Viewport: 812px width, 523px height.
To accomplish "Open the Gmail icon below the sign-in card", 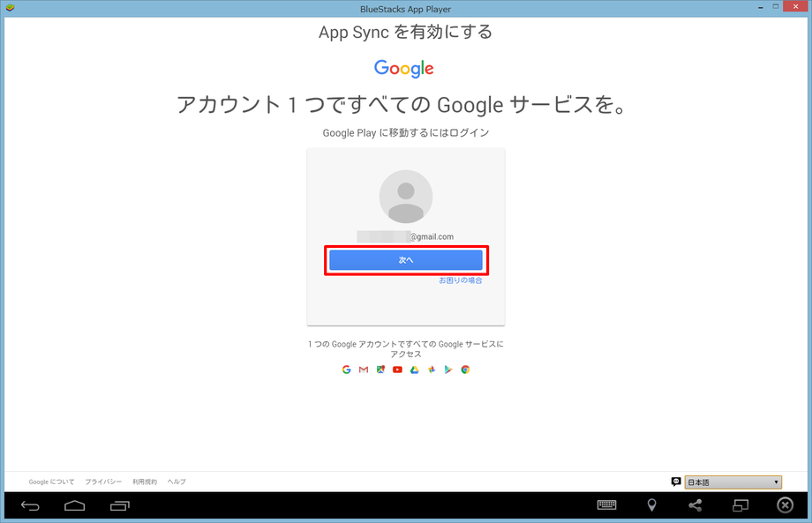I will pyautogui.click(x=363, y=369).
